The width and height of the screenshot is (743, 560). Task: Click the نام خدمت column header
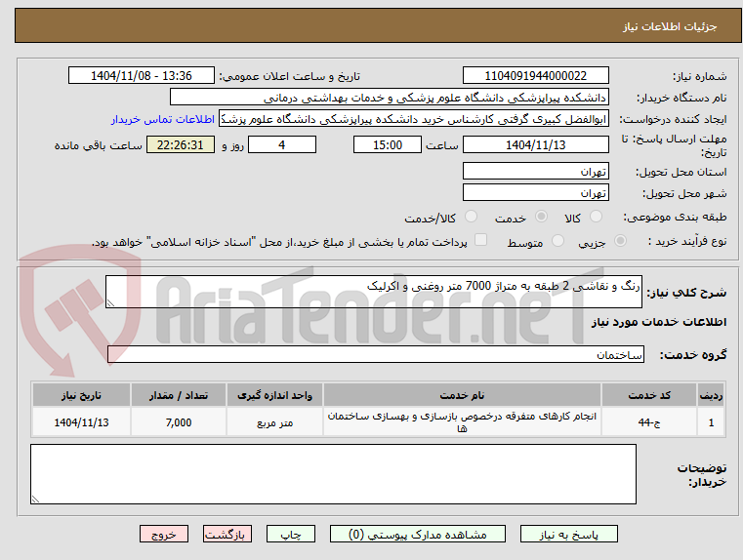462,395
